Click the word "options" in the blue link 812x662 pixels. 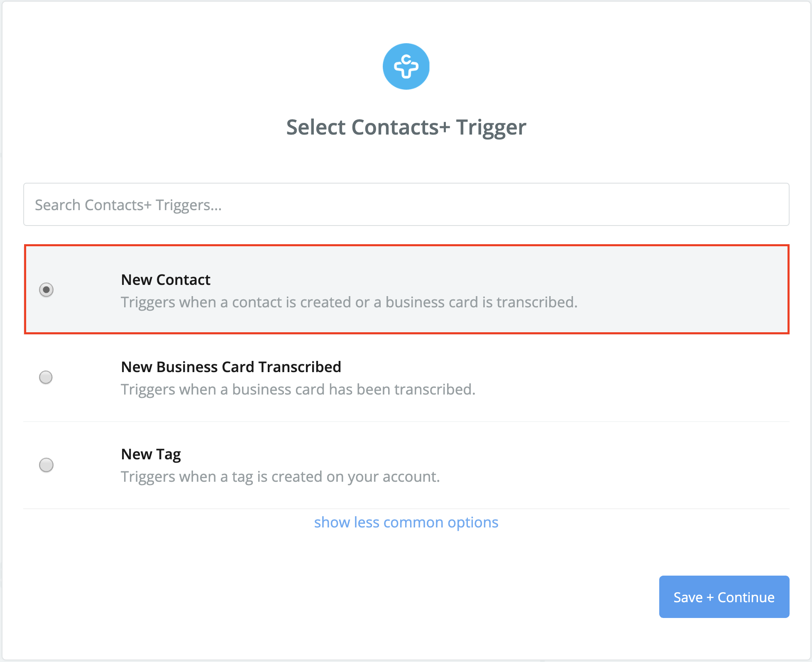pyautogui.click(x=473, y=523)
